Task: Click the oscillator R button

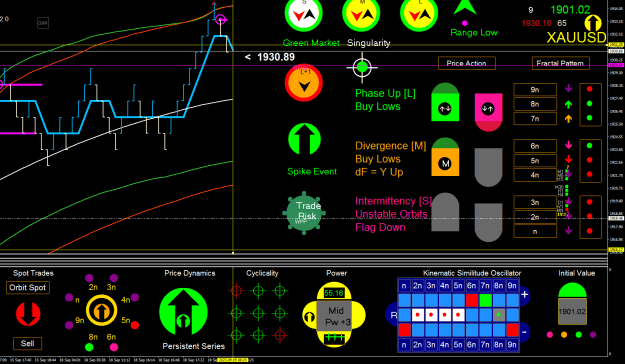Action: [393, 315]
